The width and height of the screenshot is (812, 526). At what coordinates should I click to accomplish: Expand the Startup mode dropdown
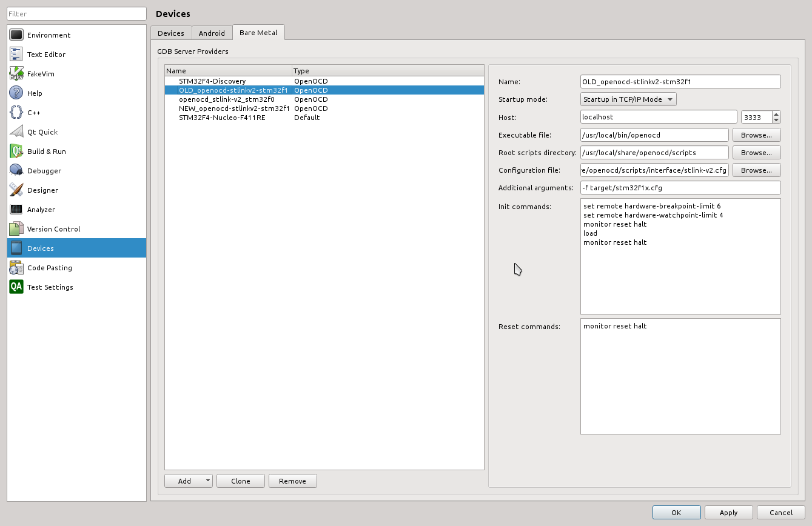point(628,99)
